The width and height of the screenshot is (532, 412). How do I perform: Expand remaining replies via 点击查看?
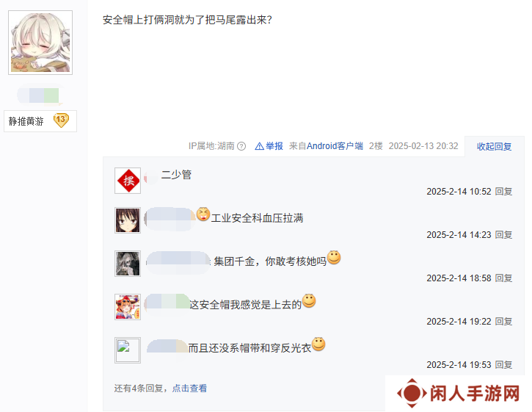[x=189, y=388]
